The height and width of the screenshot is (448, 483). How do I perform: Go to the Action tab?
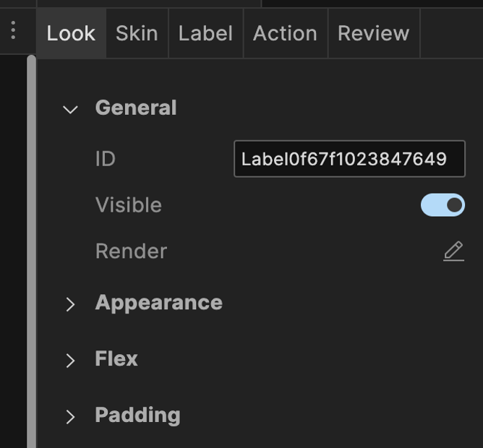285,33
